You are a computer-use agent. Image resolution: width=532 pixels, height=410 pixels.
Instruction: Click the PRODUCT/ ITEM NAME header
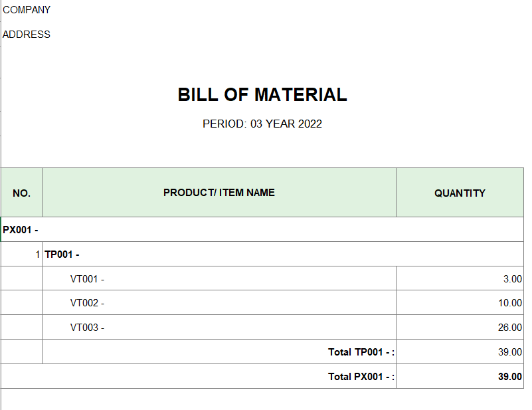point(219,193)
